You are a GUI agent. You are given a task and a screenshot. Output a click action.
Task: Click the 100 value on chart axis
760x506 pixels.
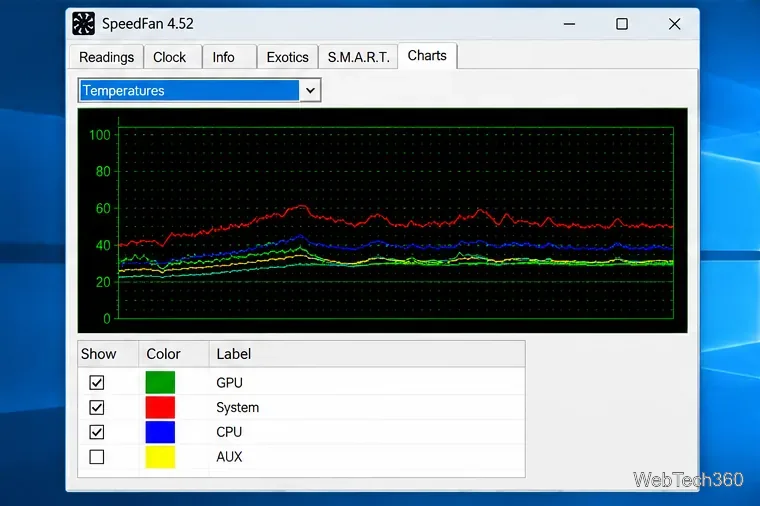tap(100, 135)
